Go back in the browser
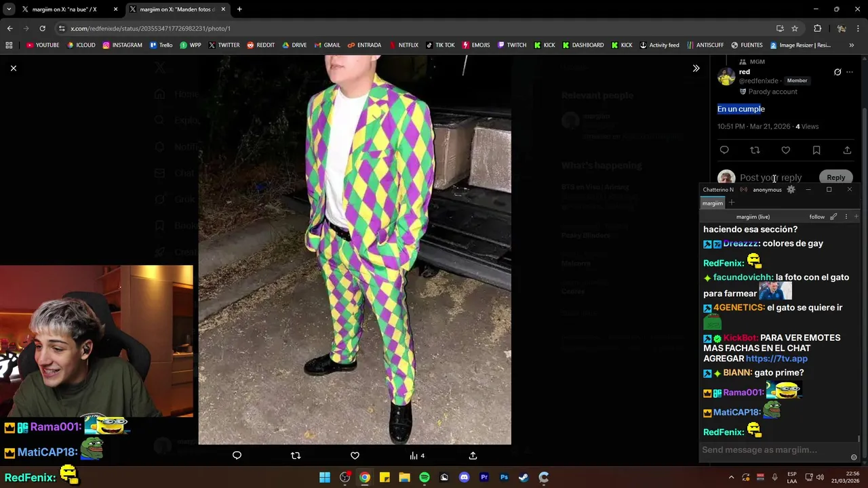Image resolution: width=868 pixels, height=488 pixels. (x=9, y=28)
